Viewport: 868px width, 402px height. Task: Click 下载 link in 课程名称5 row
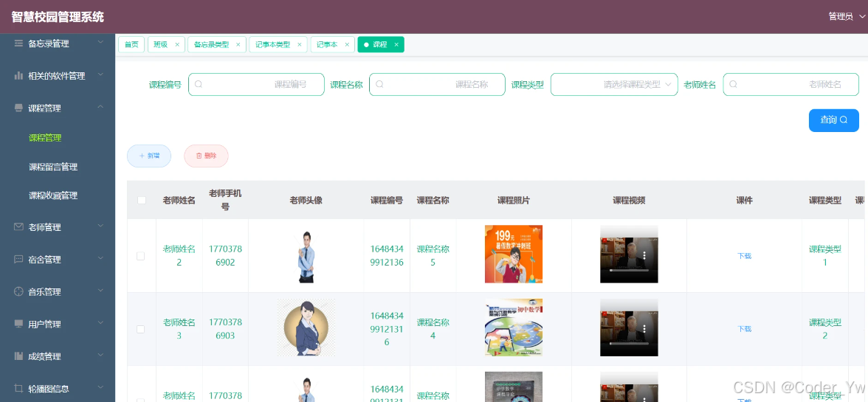(744, 256)
